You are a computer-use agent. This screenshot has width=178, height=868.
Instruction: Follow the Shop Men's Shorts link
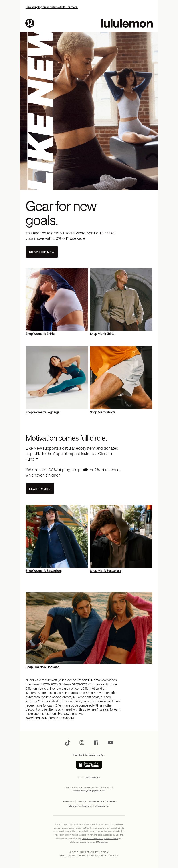[103, 413]
